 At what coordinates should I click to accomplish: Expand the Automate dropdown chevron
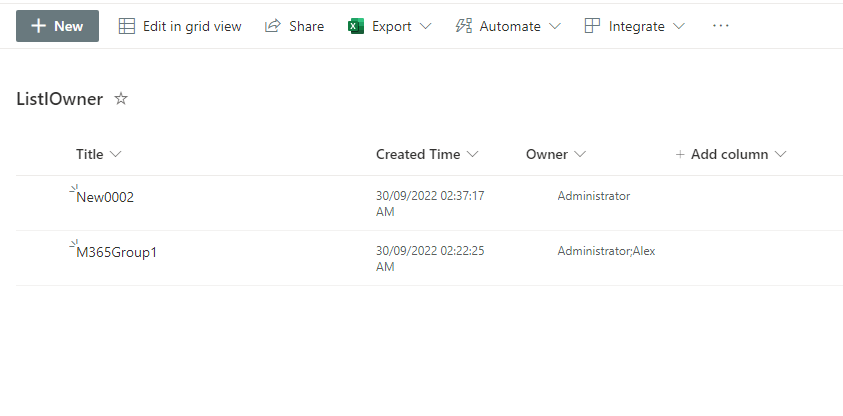[x=555, y=26]
